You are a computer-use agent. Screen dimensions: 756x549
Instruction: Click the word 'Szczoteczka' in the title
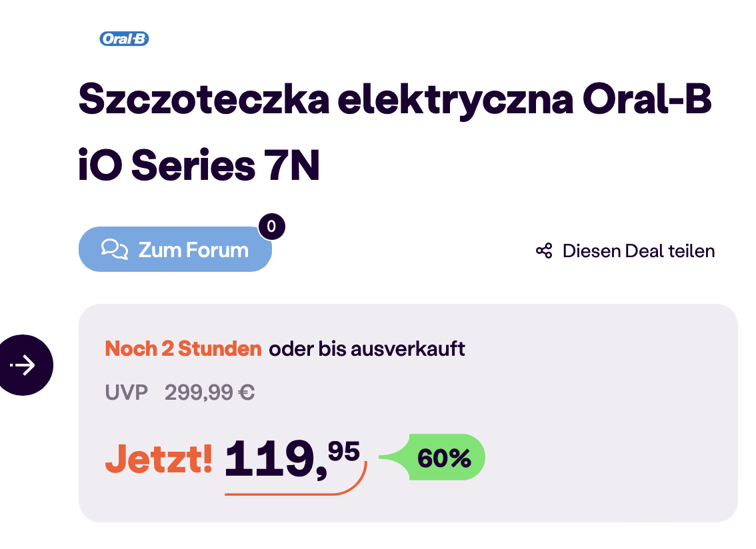tap(202, 99)
